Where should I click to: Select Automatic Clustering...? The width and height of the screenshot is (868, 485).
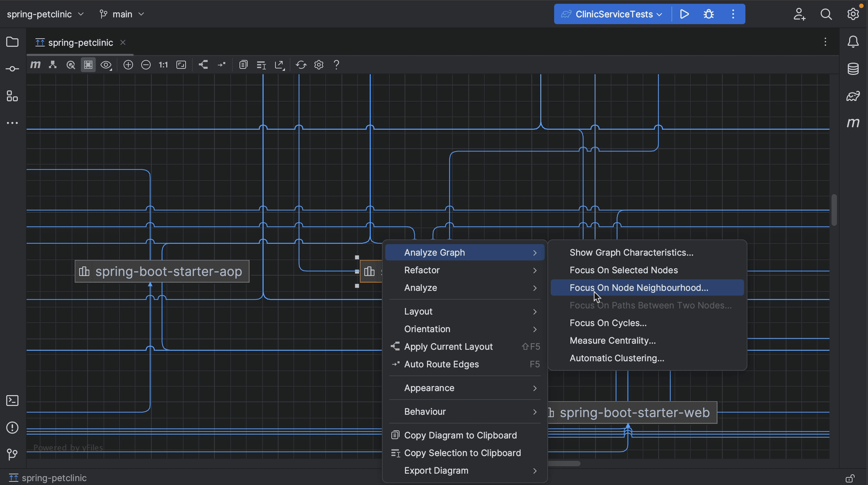click(x=647, y=358)
